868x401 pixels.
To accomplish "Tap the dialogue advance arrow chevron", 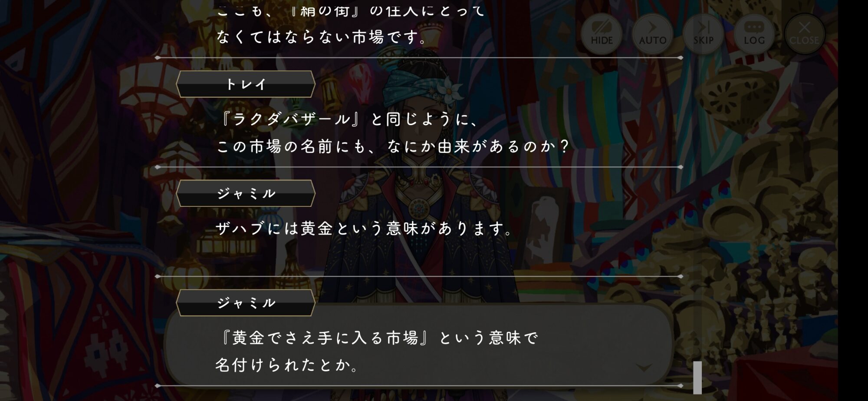I will click(643, 368).
